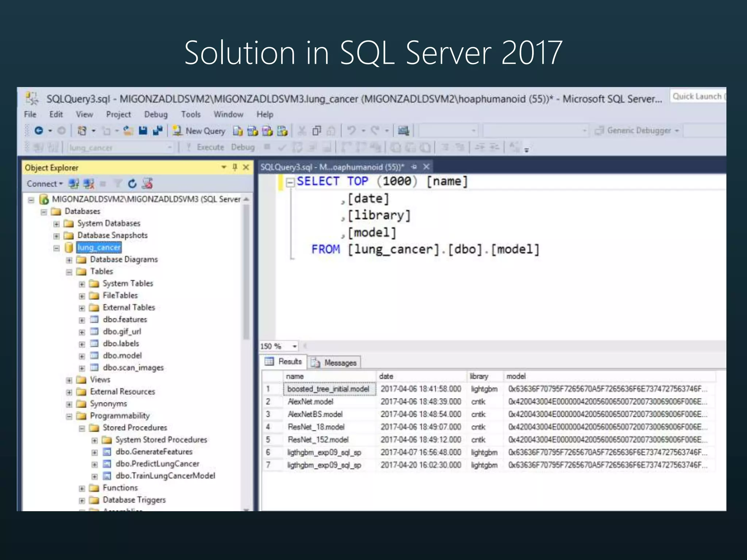747x560 pixels.
Task: Select the dbo.PredictLungCancer stored procedure
Action: tap(157, 464)
